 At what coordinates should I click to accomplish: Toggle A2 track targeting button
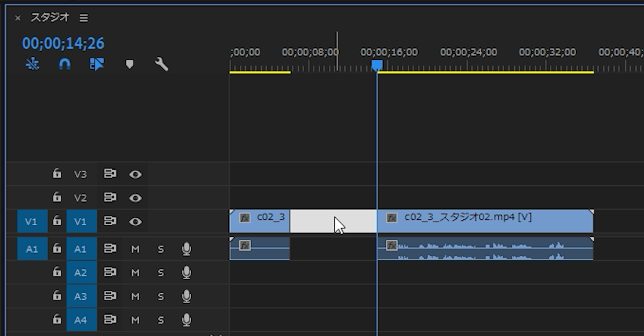tap(82, 273)
